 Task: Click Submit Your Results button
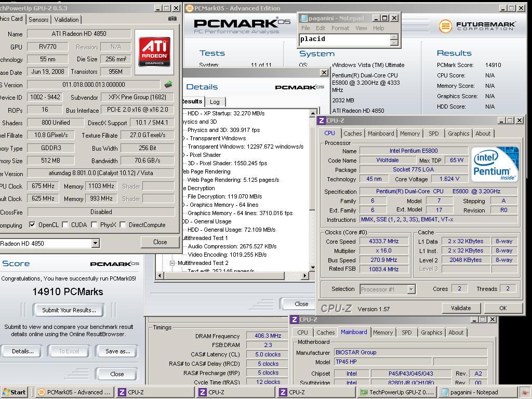69,310
